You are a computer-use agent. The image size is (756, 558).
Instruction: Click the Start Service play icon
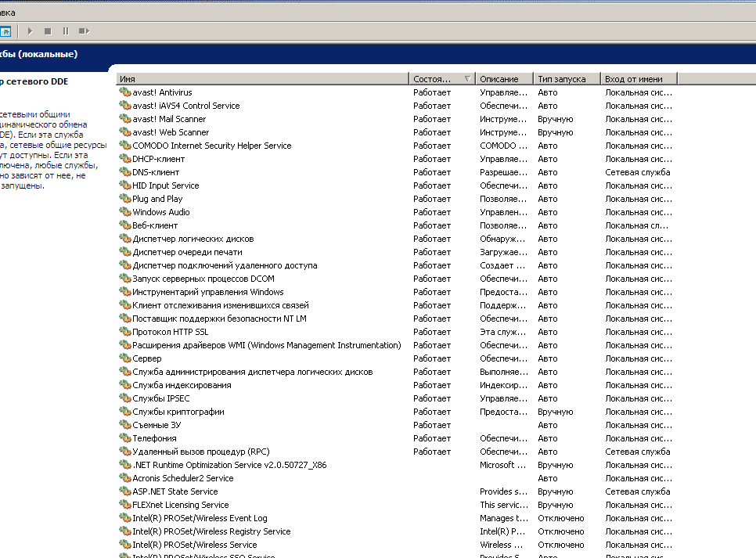click(x=30, y=31)
